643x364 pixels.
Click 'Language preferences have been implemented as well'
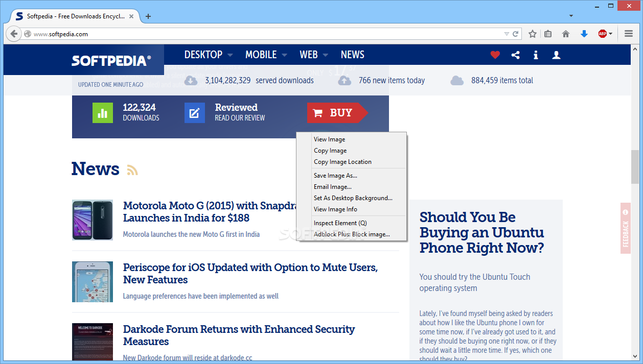[x=201, y=296]
